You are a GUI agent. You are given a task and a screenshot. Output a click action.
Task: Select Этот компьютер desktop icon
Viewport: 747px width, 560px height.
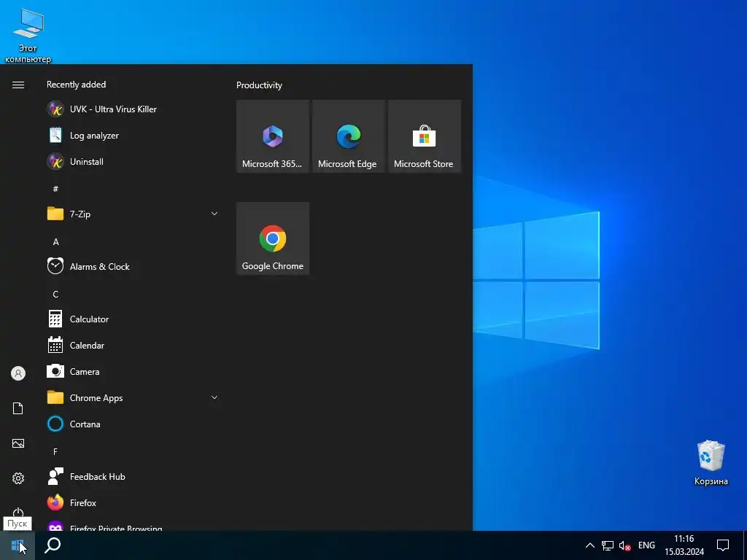point(28,36)
